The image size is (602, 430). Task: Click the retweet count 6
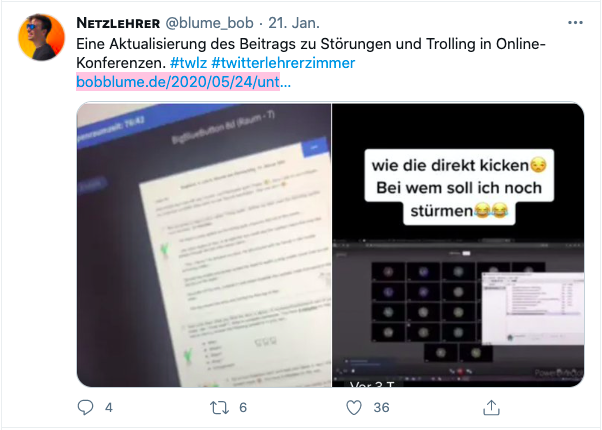[243, 407]
